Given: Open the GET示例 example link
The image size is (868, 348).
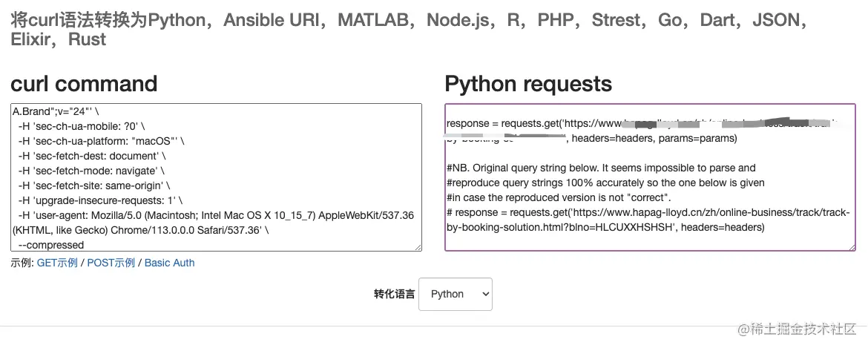Looking at the screenshot, I should click(x=57, y=263).
